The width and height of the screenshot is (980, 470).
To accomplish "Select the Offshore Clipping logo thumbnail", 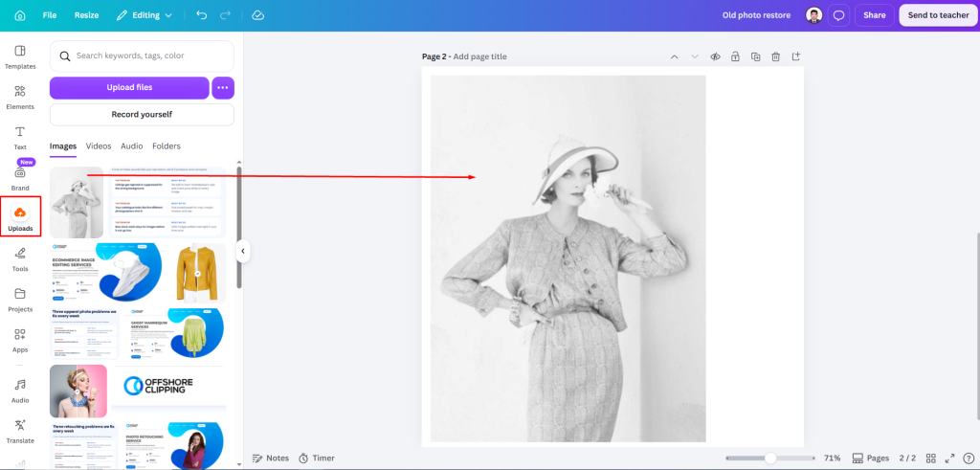I will (x=168, y=387).
